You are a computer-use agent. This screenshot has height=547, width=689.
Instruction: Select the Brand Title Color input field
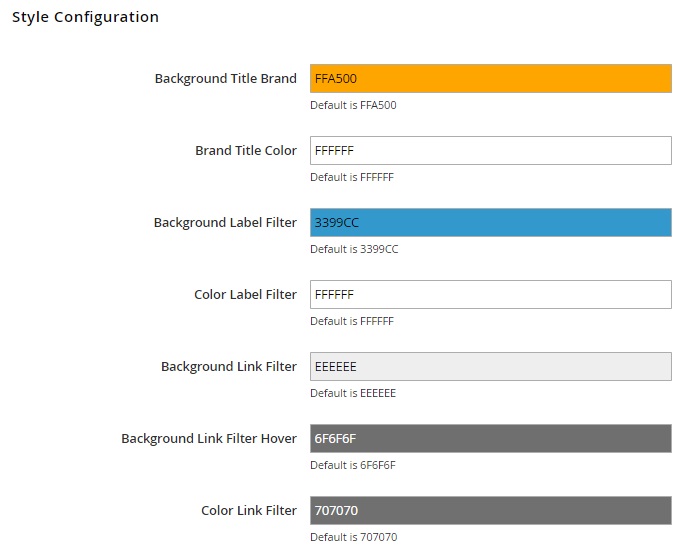pos(490,151)
